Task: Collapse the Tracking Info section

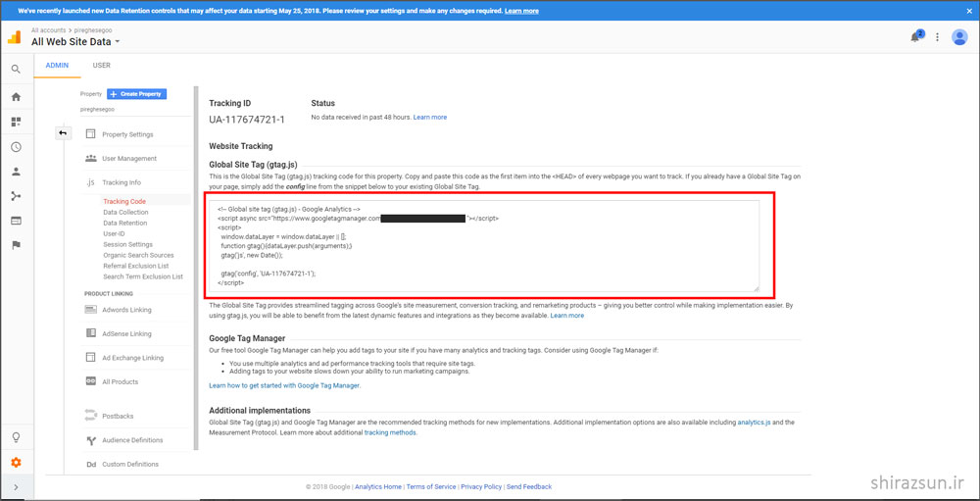Action: (x=122, y=182)
